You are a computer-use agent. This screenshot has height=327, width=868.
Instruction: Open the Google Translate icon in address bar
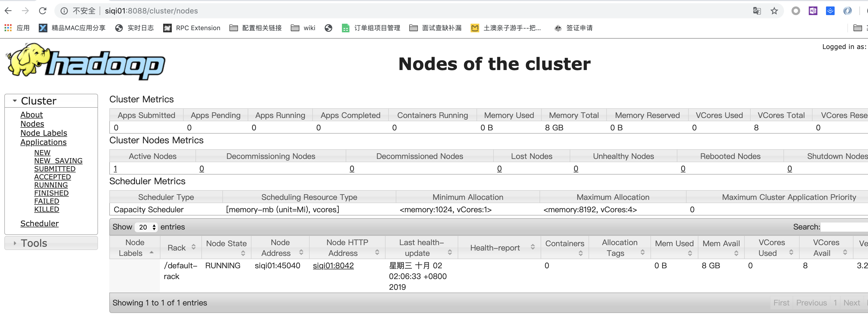757,11
